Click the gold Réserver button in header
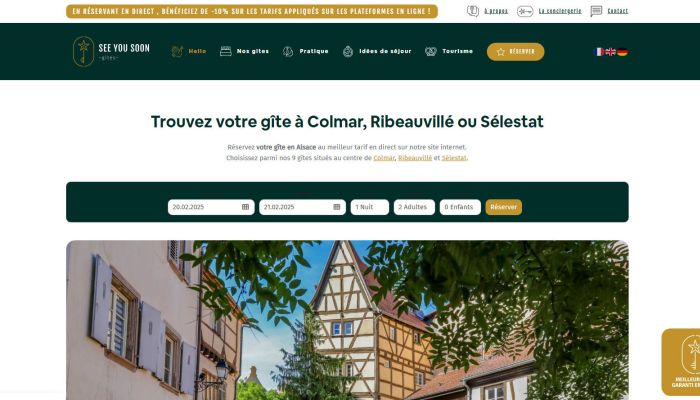Viewport: 700px width, 400px height. [x=516, y=52]
